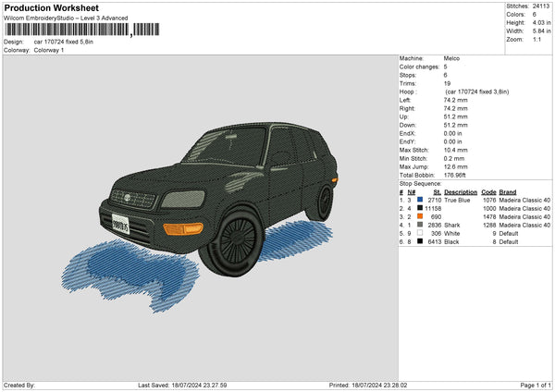Click the Colors value 6

[534, 15]
